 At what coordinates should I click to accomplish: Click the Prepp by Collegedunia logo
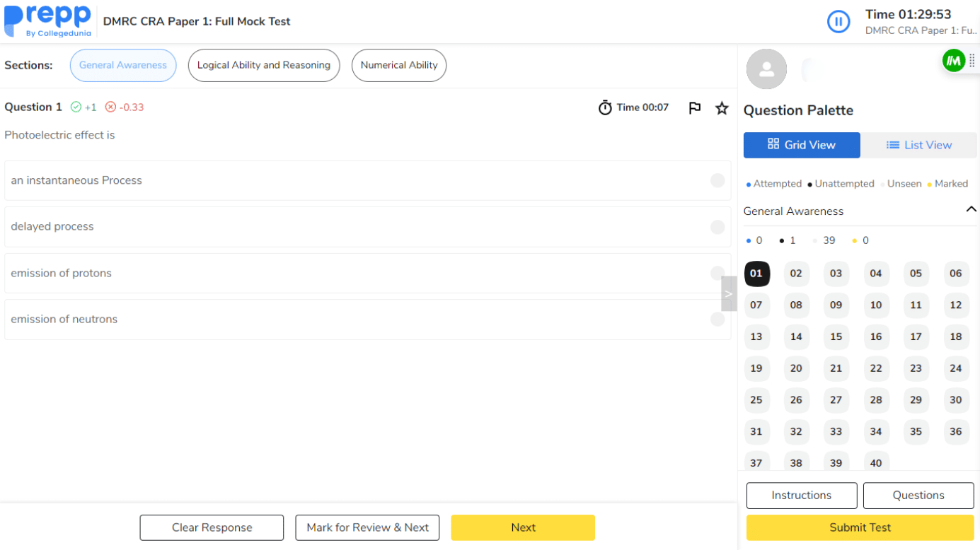coord(48,21)
